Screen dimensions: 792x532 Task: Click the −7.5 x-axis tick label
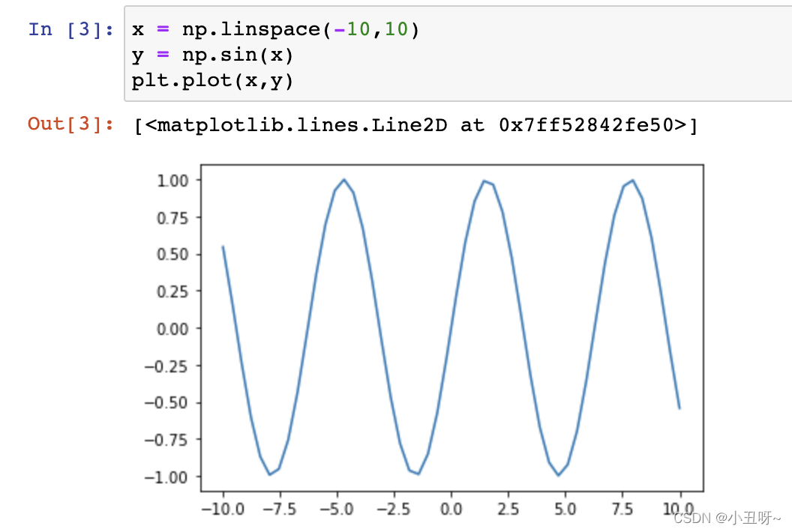(280, 509)
